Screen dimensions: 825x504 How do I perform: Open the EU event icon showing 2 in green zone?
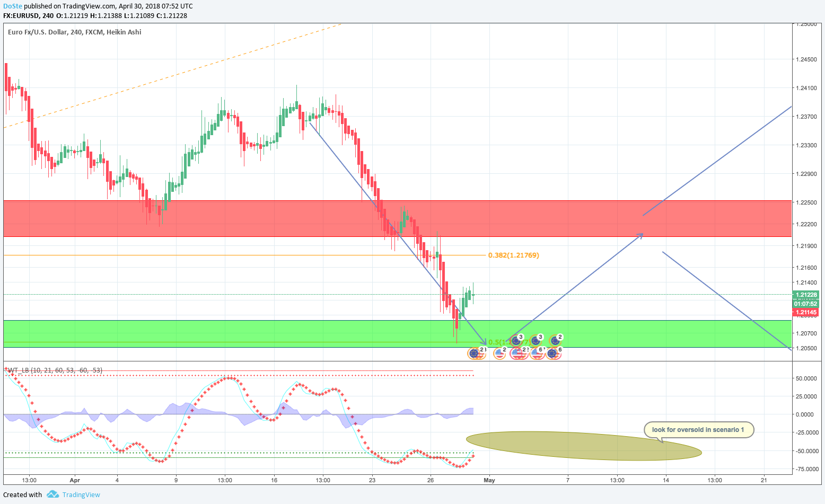(555, 341)
